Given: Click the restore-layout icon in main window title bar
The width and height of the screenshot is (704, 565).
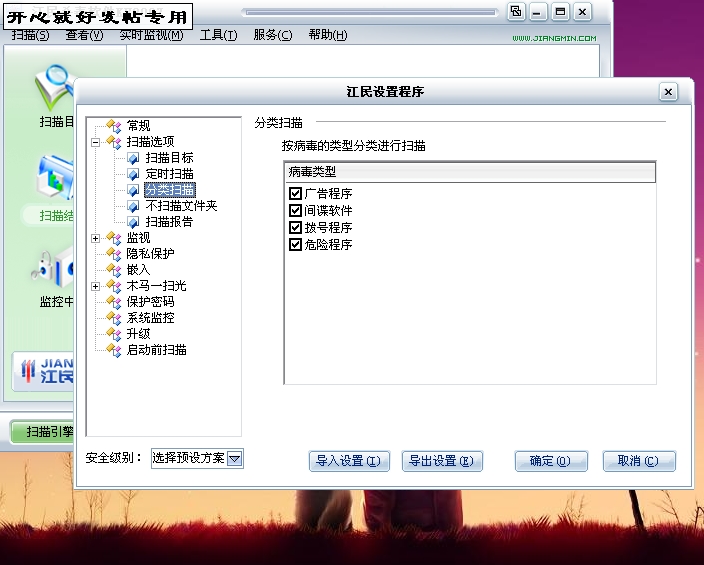Looking at the screenshot, I should 516,12.
